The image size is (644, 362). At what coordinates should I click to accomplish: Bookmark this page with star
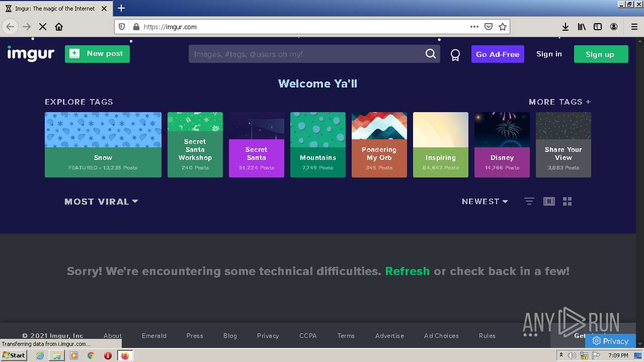[x=502, y=27]
